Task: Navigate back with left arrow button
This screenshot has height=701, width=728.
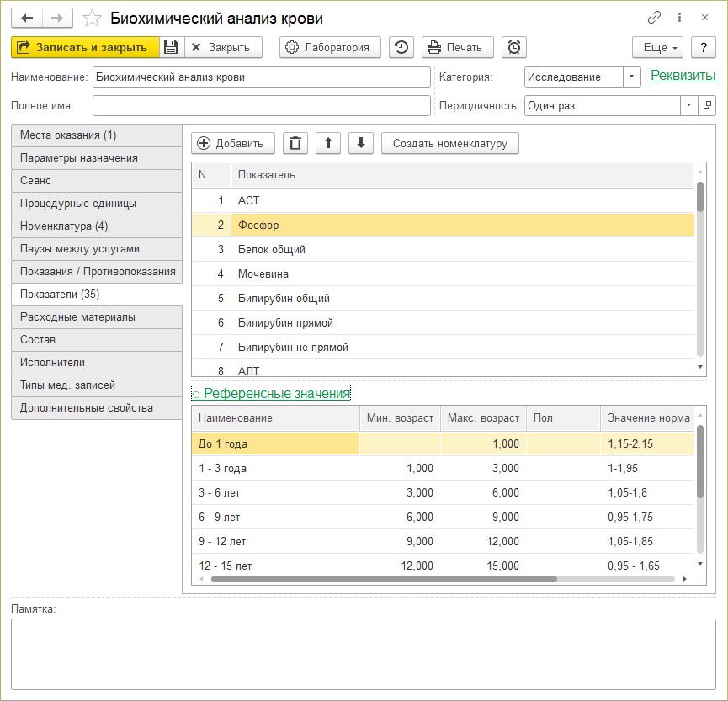Action: [27, 18]
